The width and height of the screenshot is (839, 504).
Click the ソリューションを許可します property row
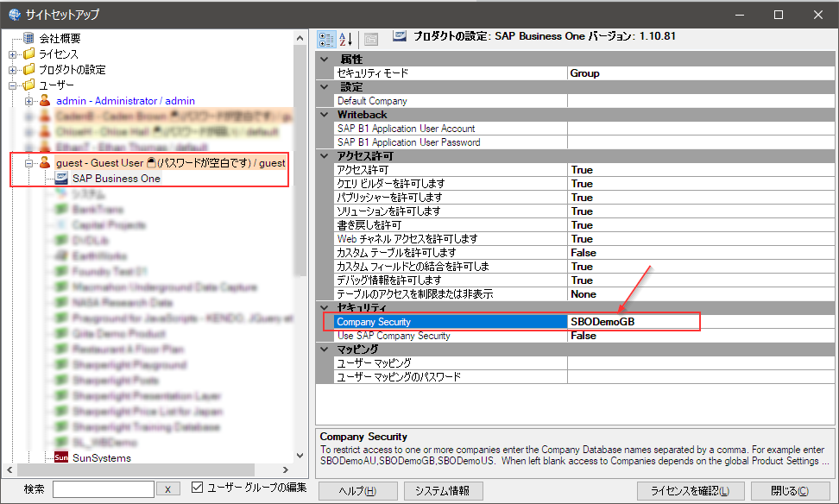[584, 211]
